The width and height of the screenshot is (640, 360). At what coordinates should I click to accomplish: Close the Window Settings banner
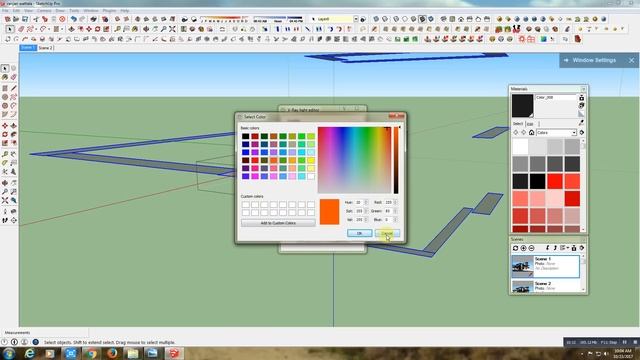point(631,60)
